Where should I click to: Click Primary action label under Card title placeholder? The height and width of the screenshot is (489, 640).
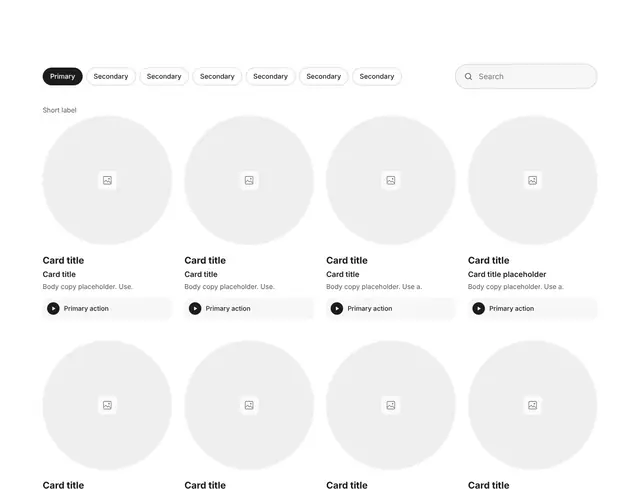511,309
